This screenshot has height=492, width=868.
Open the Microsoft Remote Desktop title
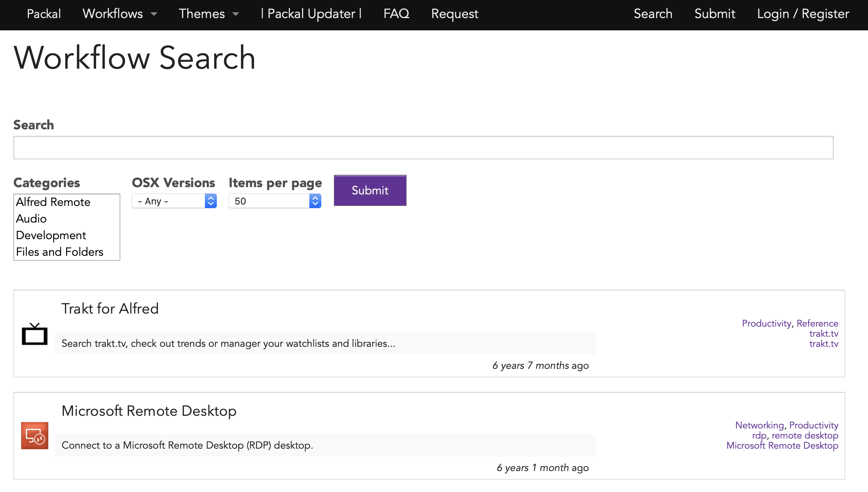click(149, 411)
